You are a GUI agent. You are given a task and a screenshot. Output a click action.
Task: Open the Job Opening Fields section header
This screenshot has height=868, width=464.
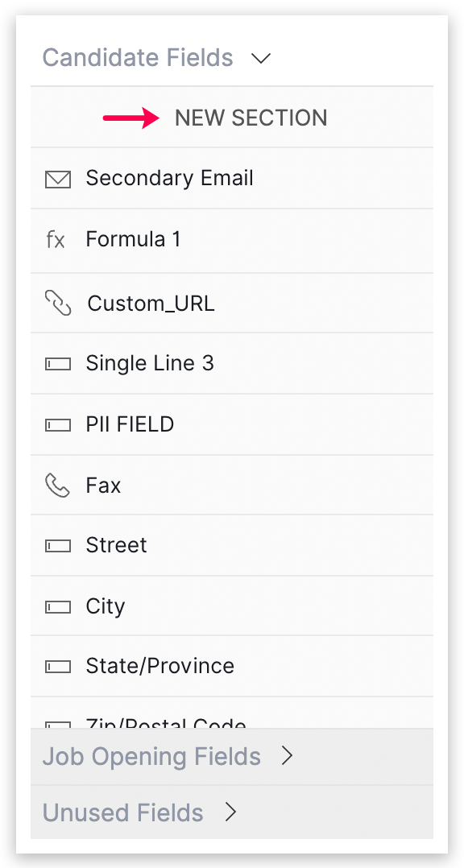tap(232, 757)
